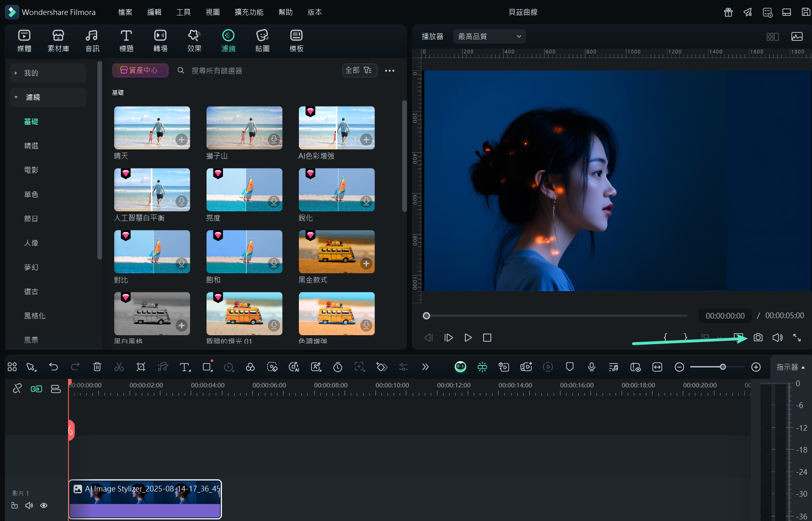Add a marker with shield icon
Screen dimensions: 812x521
(x=570, y=367)
